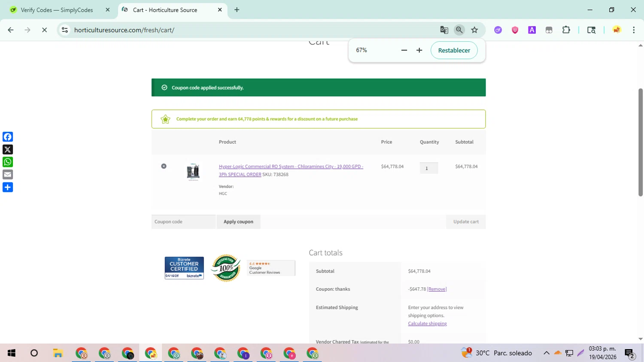Screen dimensions: 644x362
Task: View site information for horticulturesource.com
Action: [x=65, y=30]
